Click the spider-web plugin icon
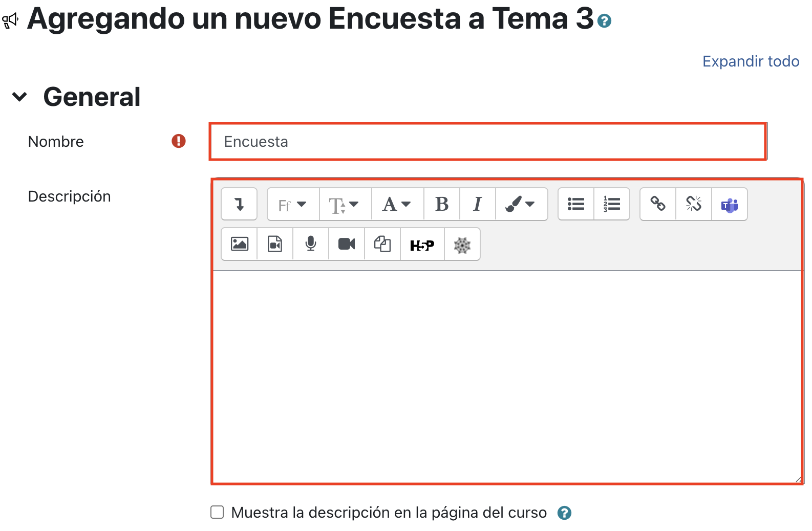812x531 pixels. coord(462,244)
